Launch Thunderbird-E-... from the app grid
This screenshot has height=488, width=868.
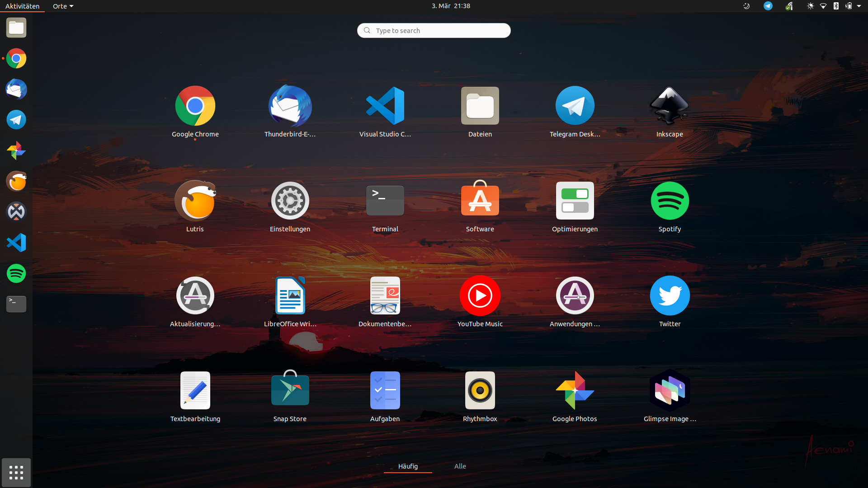290,106
